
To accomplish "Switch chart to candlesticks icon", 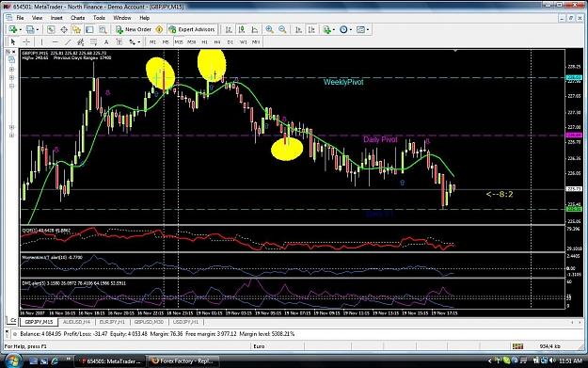I will pos(242,29).
